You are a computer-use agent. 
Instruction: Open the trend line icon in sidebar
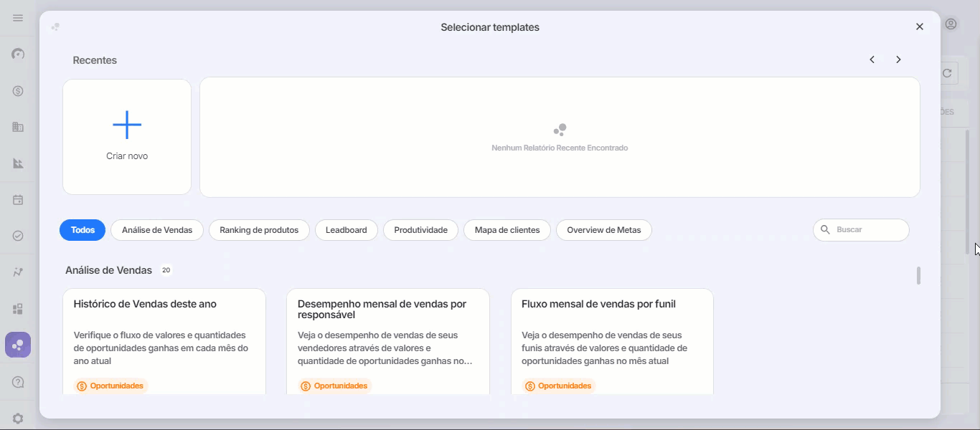click(18, 272)
